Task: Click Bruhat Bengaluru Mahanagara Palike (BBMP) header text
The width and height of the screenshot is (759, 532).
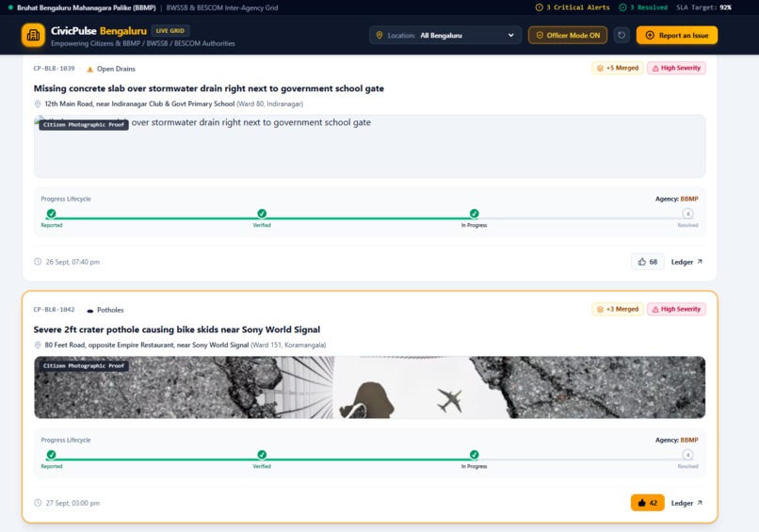Action: coord(86,8)
